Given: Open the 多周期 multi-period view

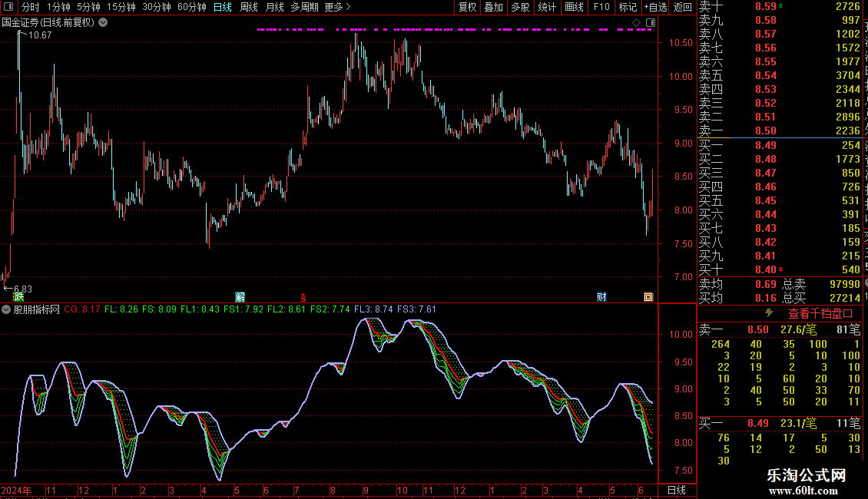Looking at the screenshot, I should (304, 7).
